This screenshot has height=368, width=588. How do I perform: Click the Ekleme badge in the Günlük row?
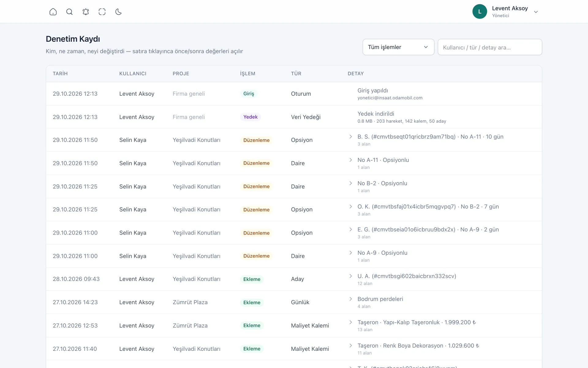coord(252,303)
